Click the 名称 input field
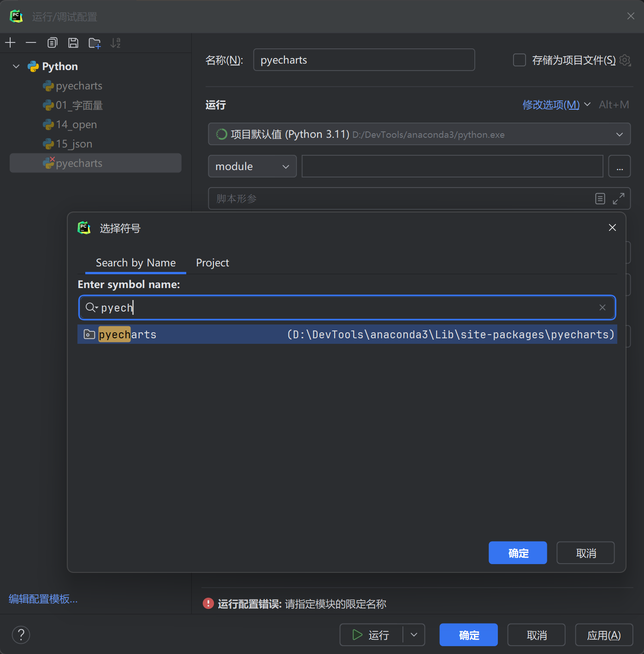The height and width of the screenshot is (654, 644). click(364, 60)
